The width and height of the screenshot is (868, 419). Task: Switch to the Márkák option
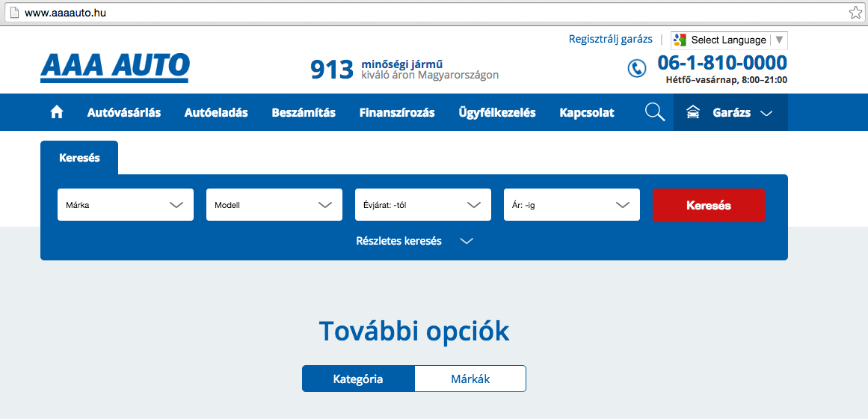click(x=470, y=379)
